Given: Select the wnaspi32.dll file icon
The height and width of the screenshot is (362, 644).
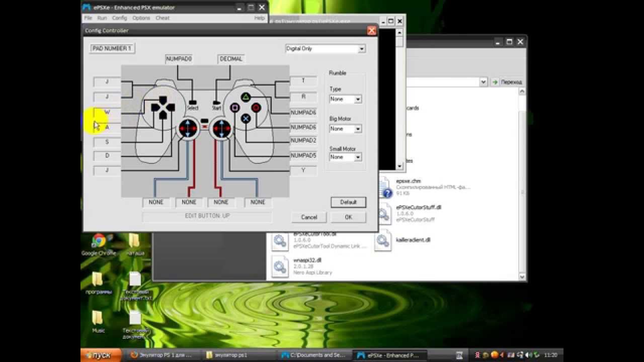Looking at the screenshot, I should click(x=280, y=266).
